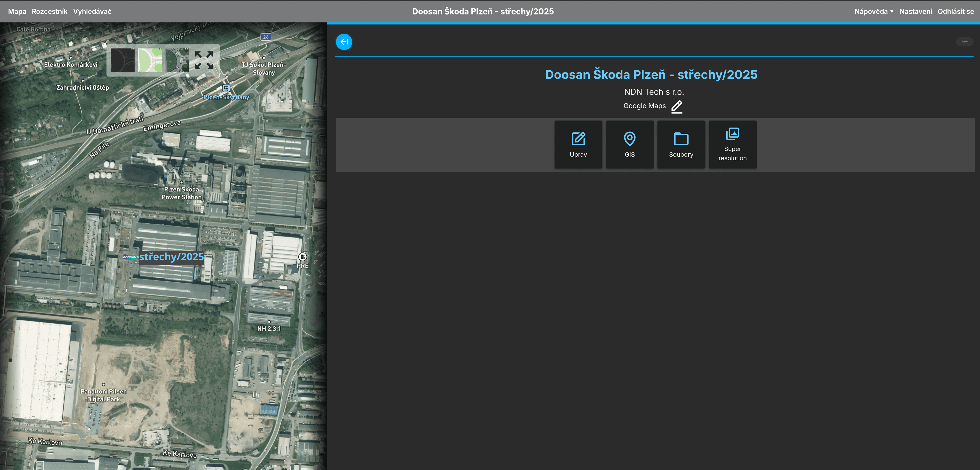Click Odhlásit se to log out
The height and width of the screenshot is (470, 980).
click(956, 11)
